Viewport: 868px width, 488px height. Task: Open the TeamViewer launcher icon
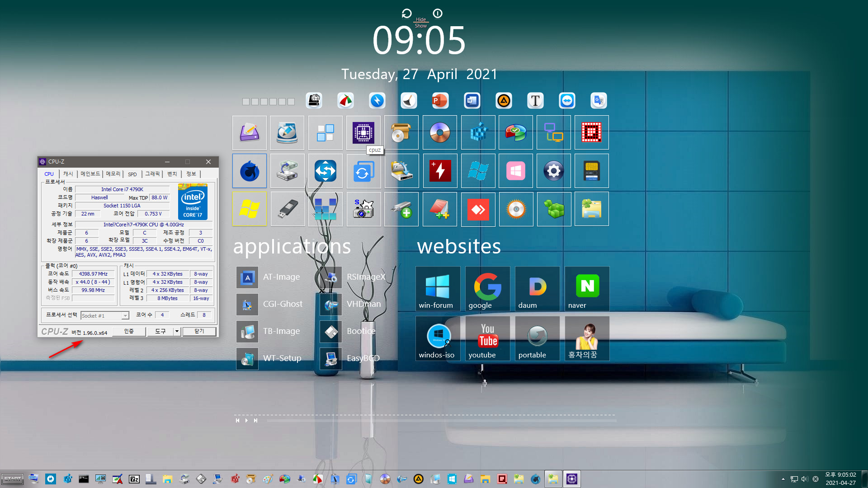coord(567,100)
